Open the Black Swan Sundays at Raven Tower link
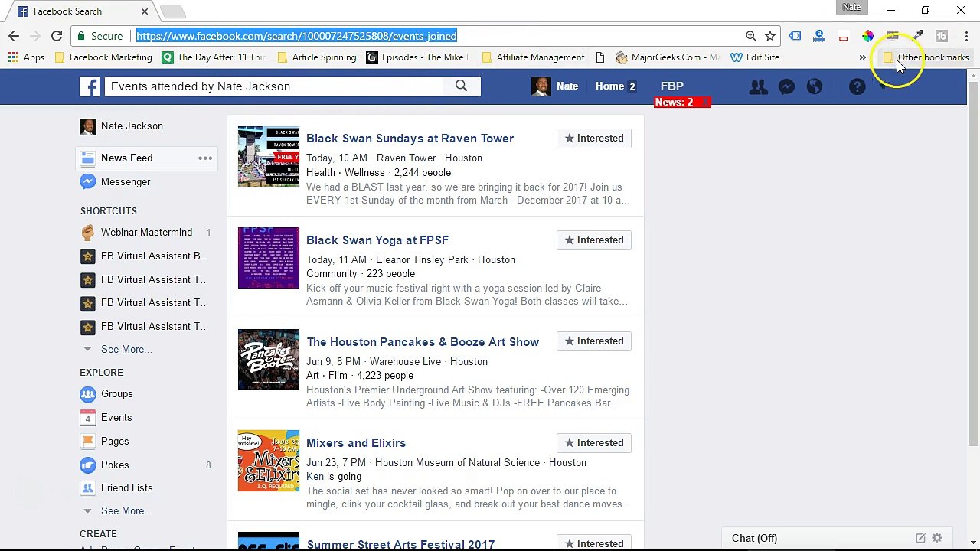Screen dimensions: 980x551 point(410,139)
